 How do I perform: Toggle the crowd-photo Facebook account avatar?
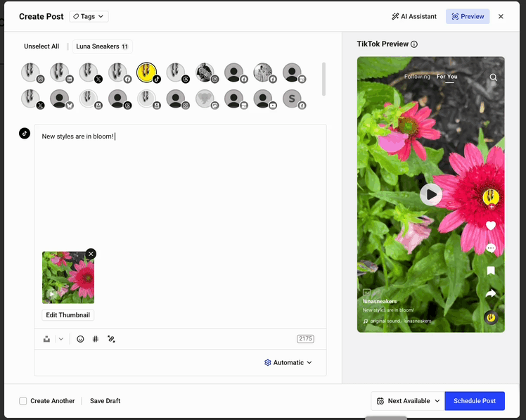click(x=264, y=72)
